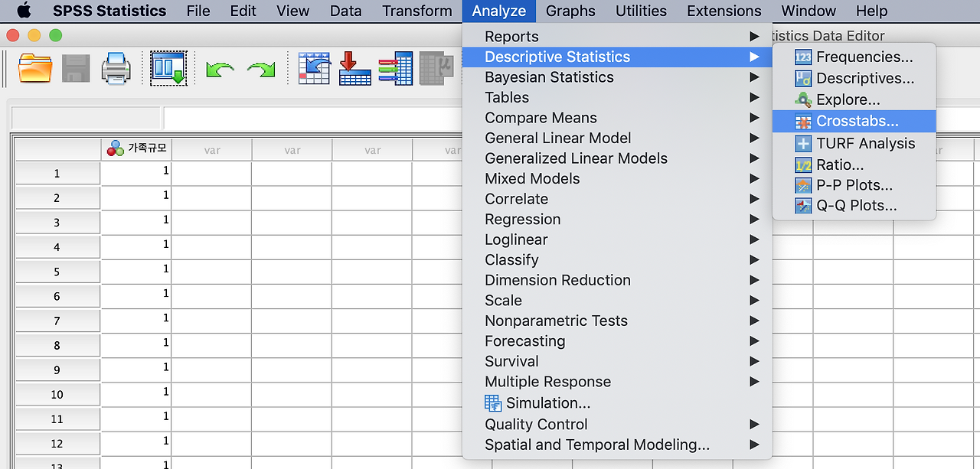Expand the Regression submenu arrow
The image size is (980, 469).
pyautogui.click(x=754, y=219)
